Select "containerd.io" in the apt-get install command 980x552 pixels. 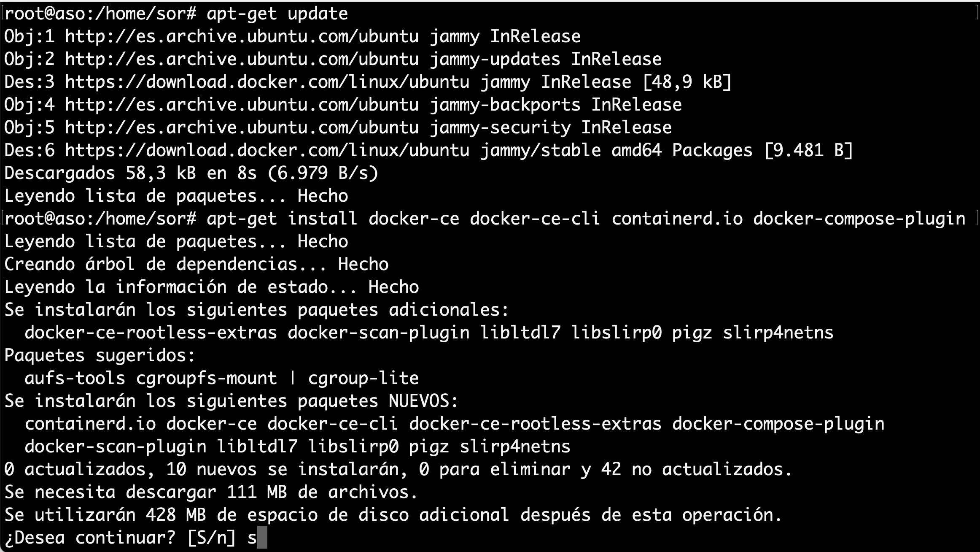tap(677, 219)
